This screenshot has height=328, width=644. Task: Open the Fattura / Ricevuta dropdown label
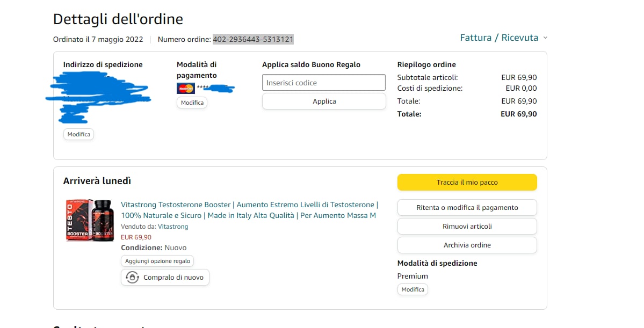498,38
